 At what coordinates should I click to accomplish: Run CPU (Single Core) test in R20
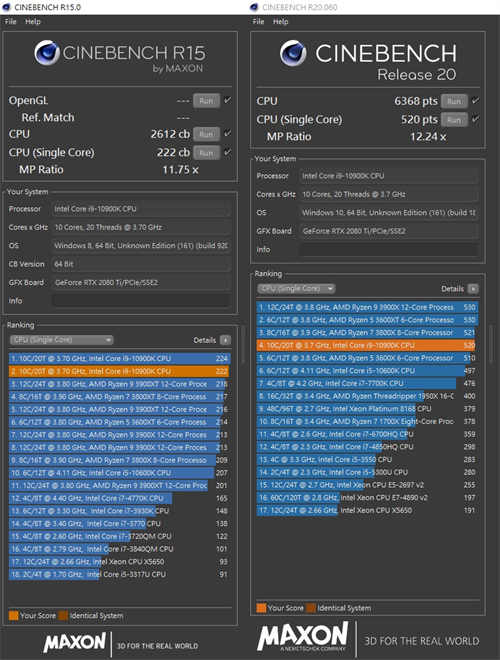[454, 120]
